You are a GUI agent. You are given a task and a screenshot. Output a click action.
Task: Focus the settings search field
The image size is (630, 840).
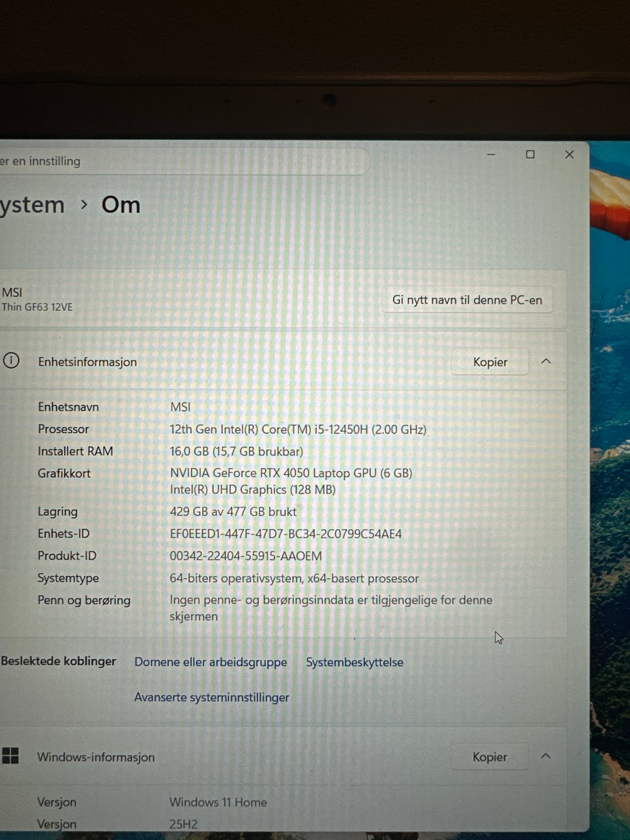(x=184, y=161)
